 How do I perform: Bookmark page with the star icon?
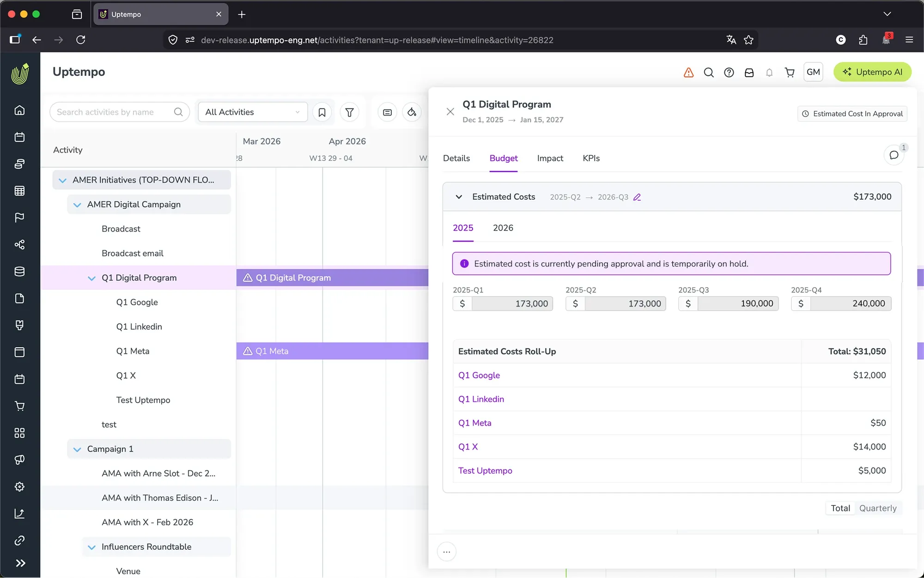748,40
